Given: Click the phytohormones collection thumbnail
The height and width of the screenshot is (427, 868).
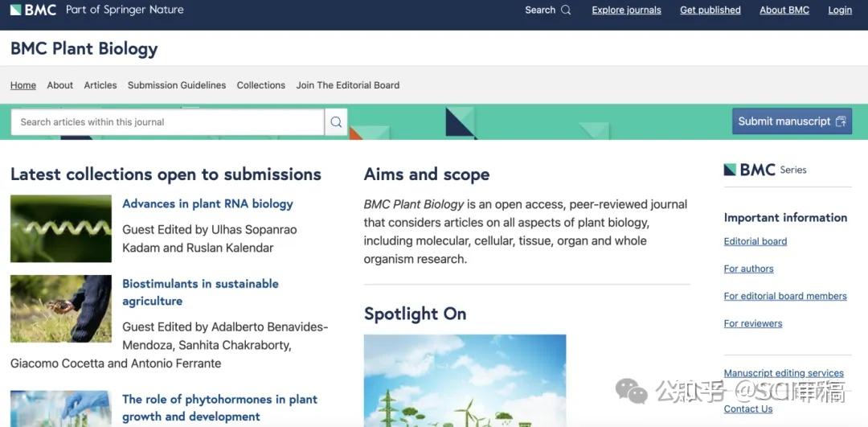Looking at the screenshot, I should point(61,409).
